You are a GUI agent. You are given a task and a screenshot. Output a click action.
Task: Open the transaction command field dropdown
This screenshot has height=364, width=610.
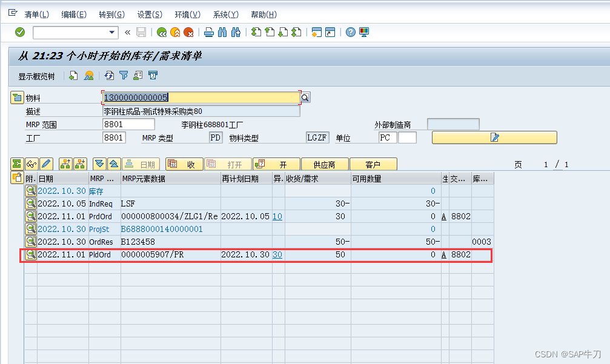(x=111, y=32)
